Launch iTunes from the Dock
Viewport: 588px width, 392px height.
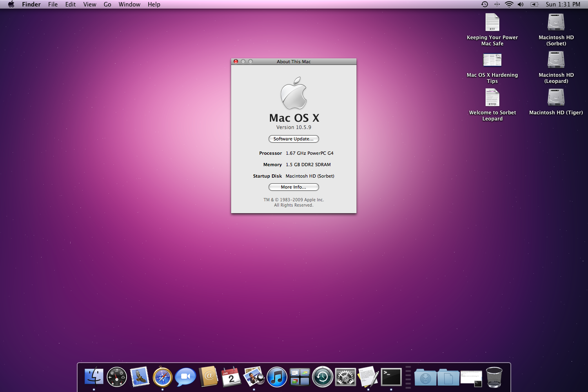point(277,376)
